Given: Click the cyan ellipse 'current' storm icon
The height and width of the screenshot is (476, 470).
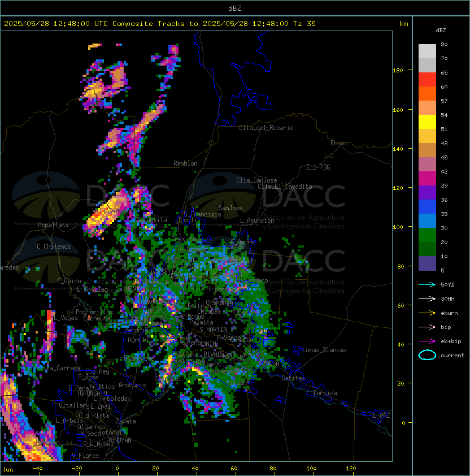Looking at the screenshot, I should (x=427, y=355).
